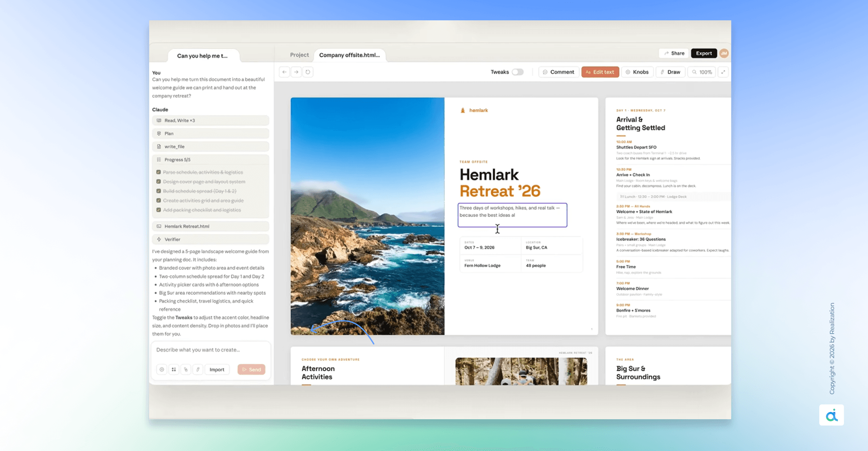Click 'Welcome + State of Hemlark' schedule item
The width and height of the screenshot is (868, 451).
tap(644, 212)
